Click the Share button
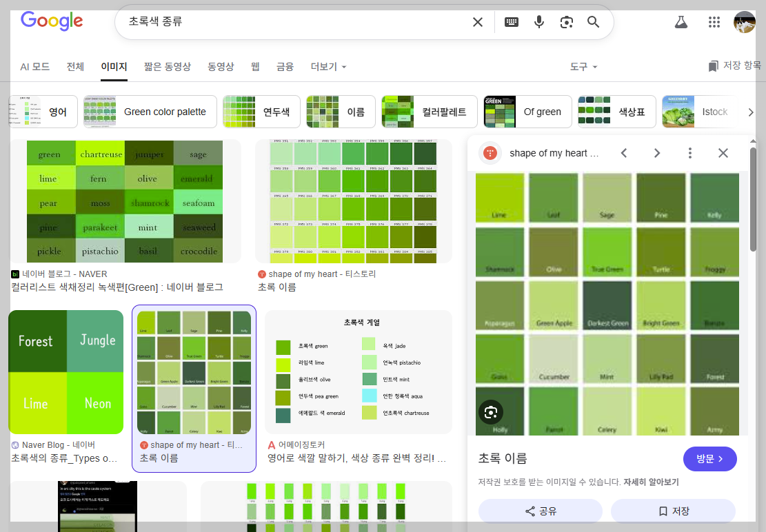766x532 pixels. [x=541, y=511]
